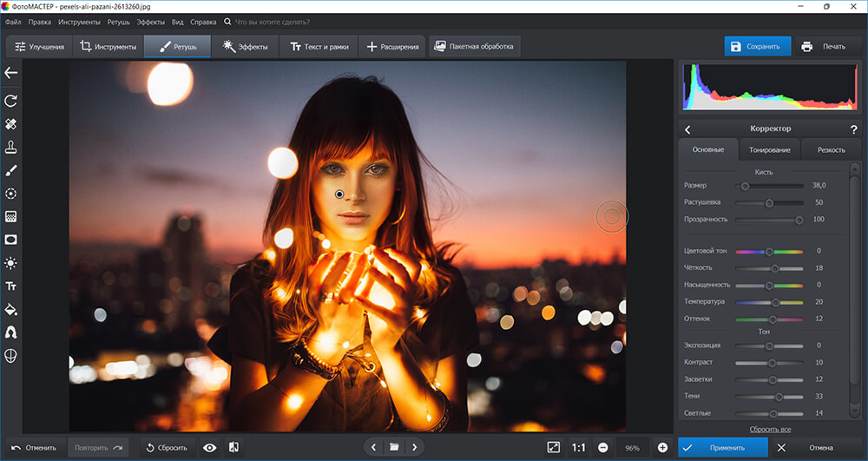Image resolution: width=868 pixels, height=461 pixels.
Task: Click the back arrow in left toolbar
Action: (11, 73)
